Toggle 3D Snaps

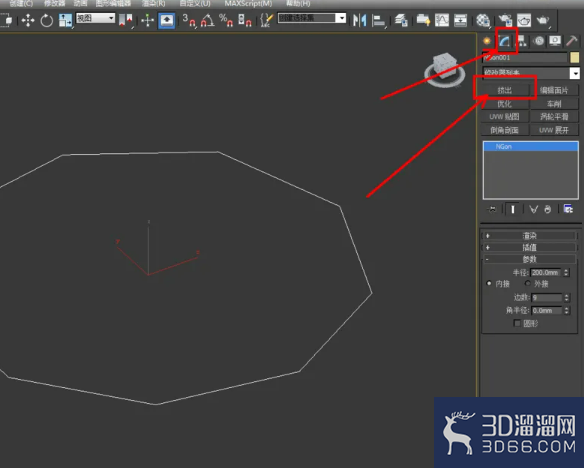pos(189,20)
